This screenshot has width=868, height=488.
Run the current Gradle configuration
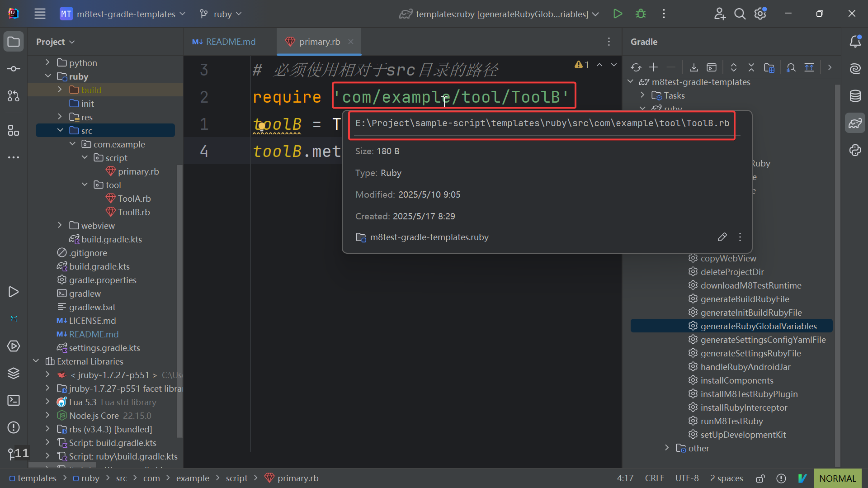[x=618, y=14]
